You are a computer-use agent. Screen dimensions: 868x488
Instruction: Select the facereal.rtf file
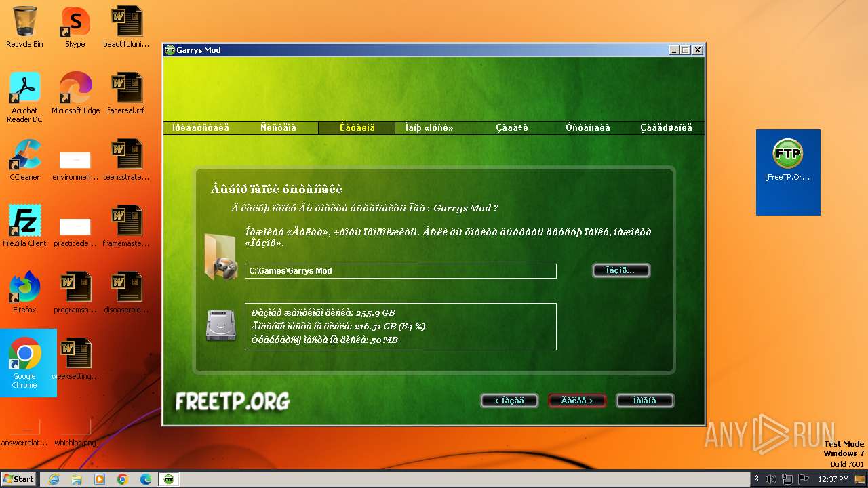126,94
